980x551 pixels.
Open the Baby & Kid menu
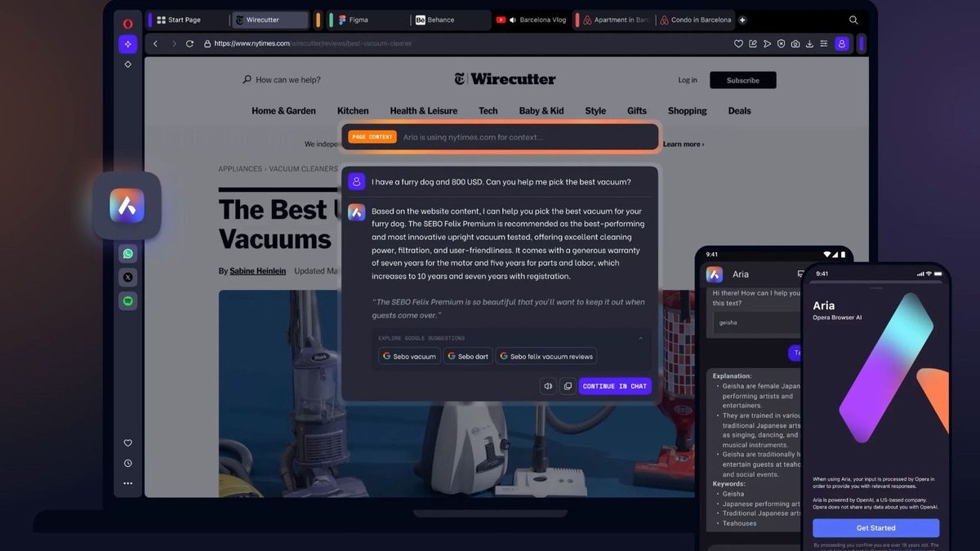coord(541,111)
